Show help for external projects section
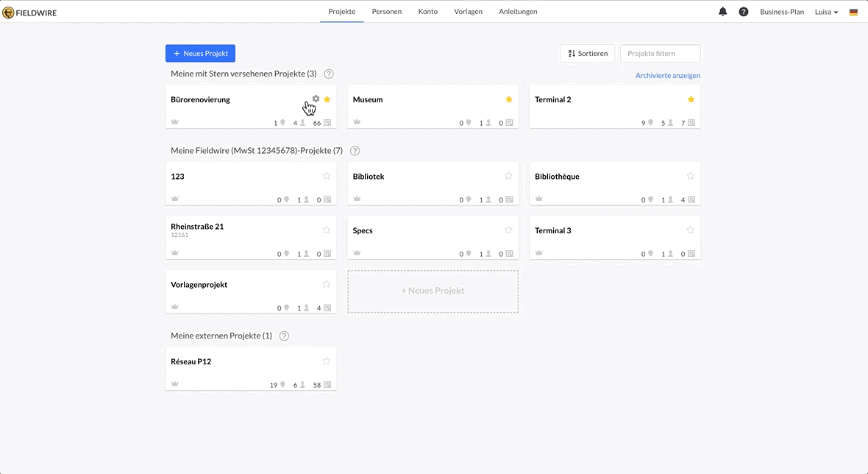868x474 pixels. [284, 336]
